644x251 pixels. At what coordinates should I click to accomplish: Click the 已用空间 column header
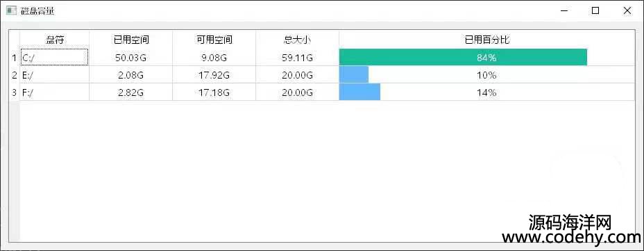[131, 40]
